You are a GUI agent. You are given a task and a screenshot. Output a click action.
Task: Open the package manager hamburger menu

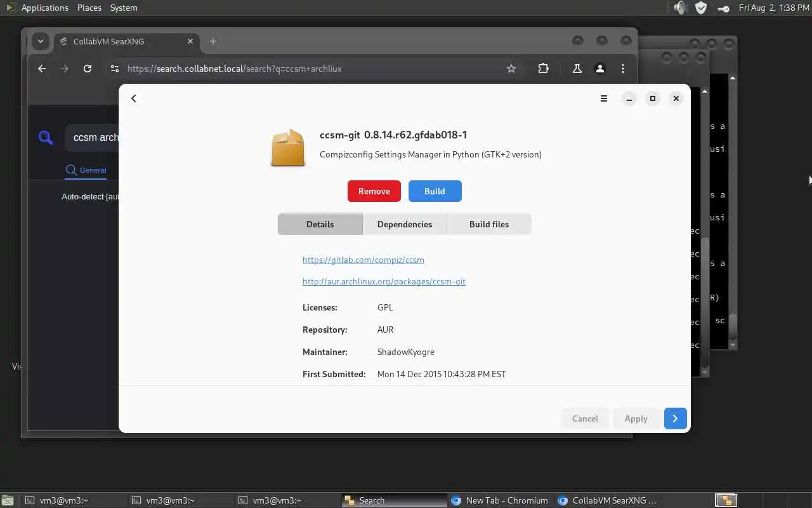pos(604,98)
